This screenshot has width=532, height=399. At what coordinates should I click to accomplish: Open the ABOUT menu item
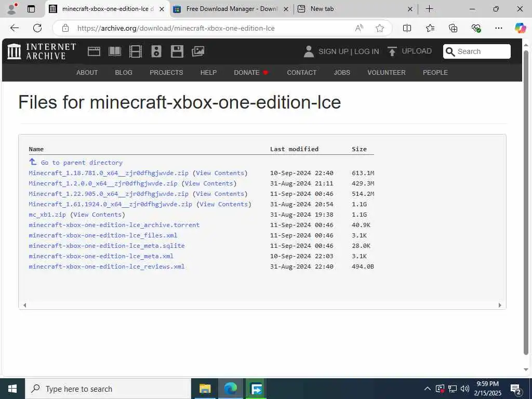click(87, 73)
